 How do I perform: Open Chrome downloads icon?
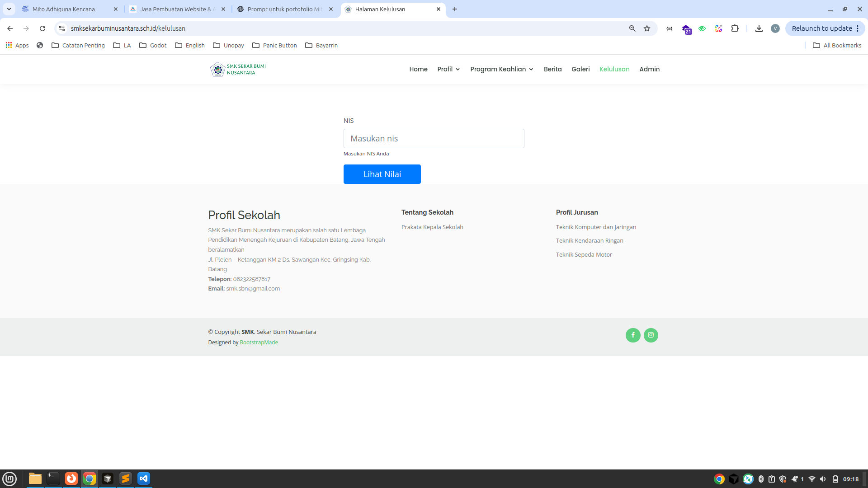[x=759, y=28]
